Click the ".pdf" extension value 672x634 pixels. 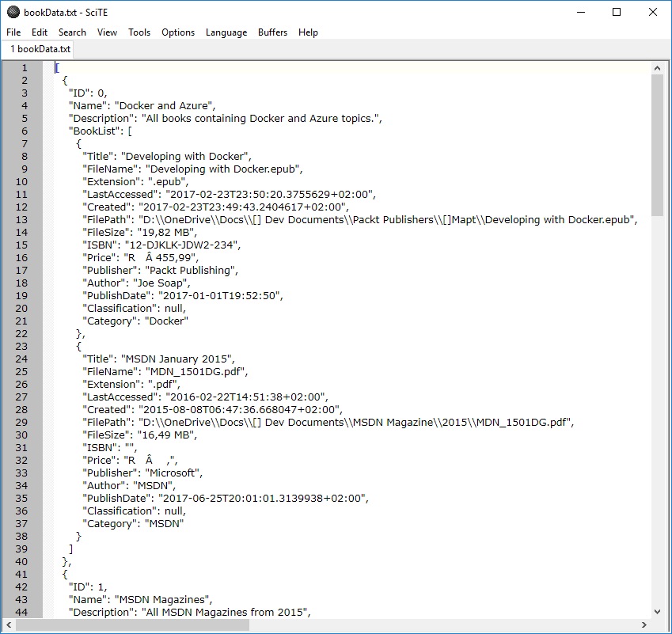tap(162, 385)
